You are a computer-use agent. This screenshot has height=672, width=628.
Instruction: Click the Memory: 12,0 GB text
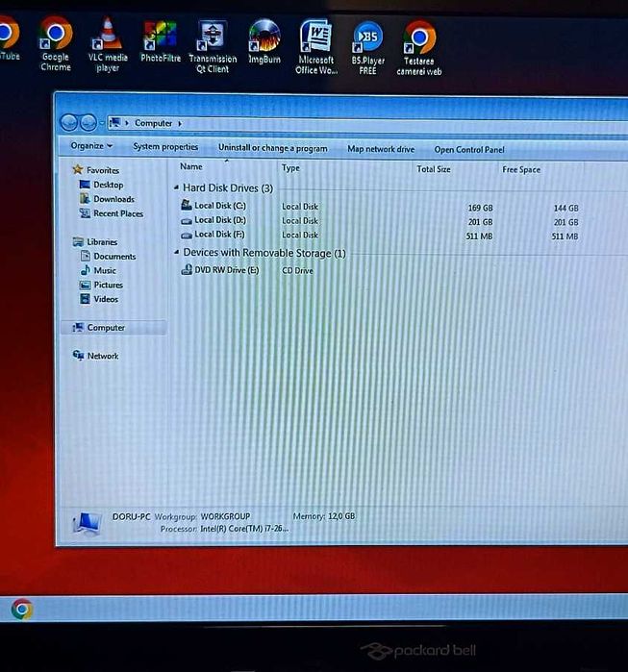(324, 516)
